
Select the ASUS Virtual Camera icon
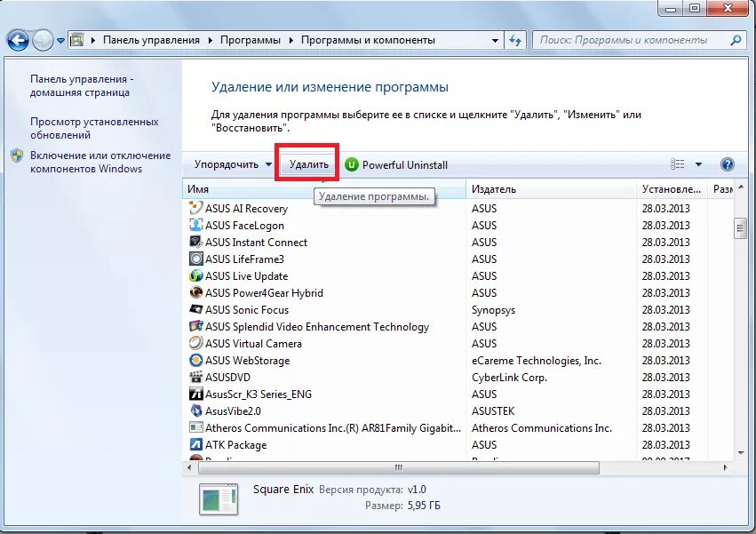click(x=195, y=343)
